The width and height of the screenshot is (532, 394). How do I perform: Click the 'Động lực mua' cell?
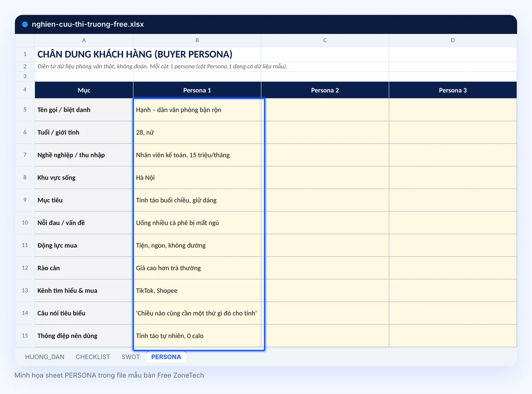(84, 245)
